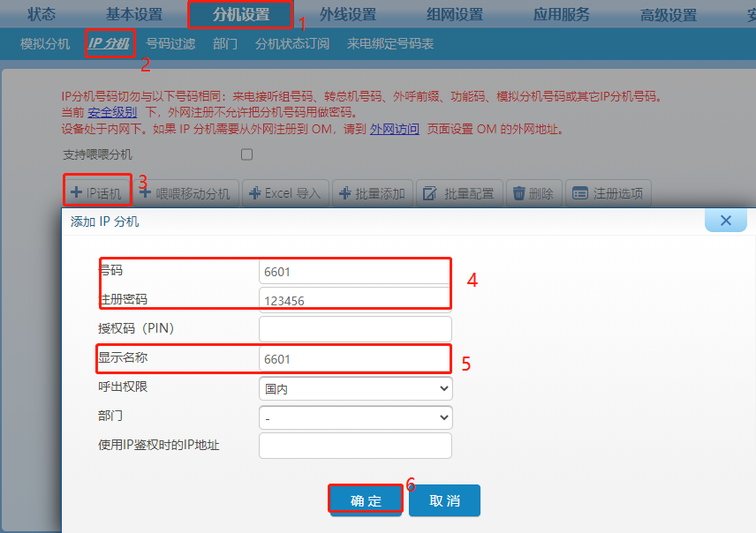Expand the 部门 dropdown in dialog
Image resolution: width=756 pixels, height=533 pixels.
click(355, 417)
